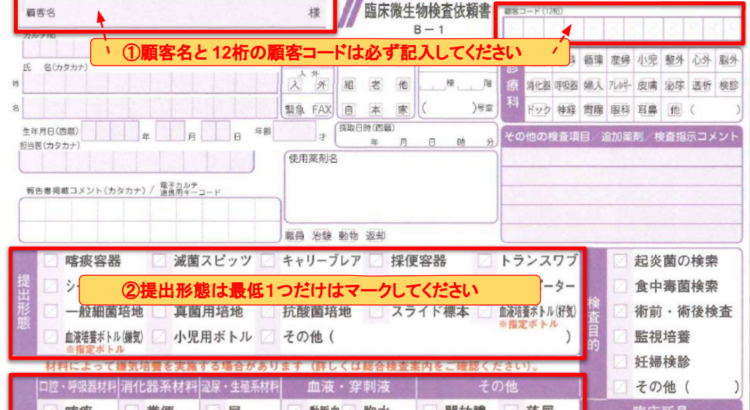750x410 pixels.
Task: Select 耳鼻 in 診療科 grid
Action: tap(647, 110)
